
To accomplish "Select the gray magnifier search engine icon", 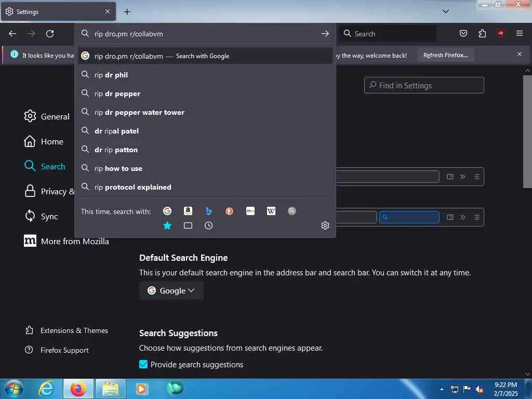I will [x=292, y=211].
